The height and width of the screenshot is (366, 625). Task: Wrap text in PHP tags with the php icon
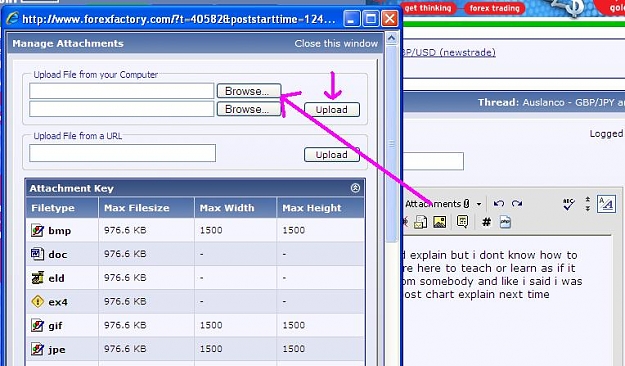tap(505, 222)
